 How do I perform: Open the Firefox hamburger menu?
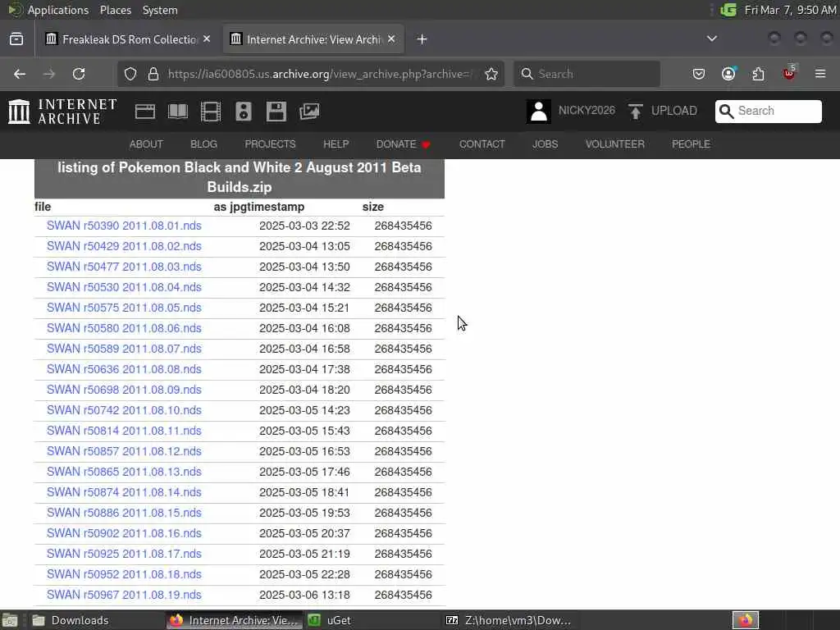(820, 74)
